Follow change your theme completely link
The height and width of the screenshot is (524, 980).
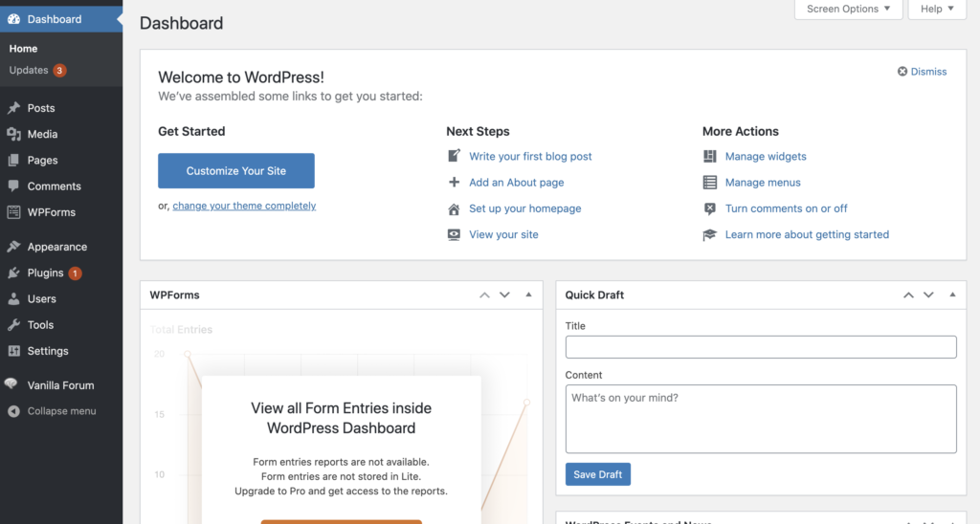tap(244, 207)
